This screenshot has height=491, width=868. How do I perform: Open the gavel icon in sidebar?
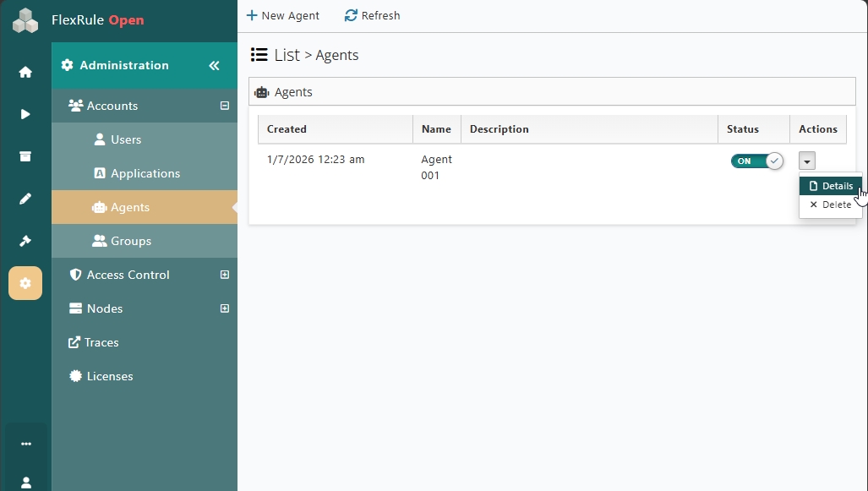(25, 241)
